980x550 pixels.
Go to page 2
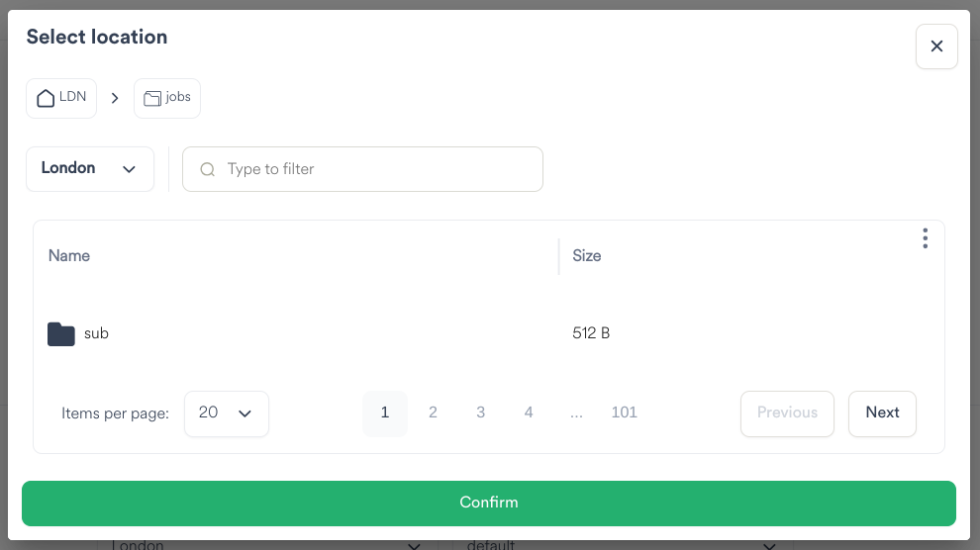pos(433,412)
